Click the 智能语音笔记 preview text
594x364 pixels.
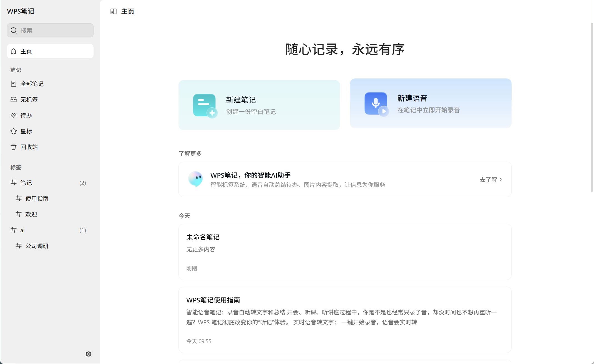coord(342,317)
